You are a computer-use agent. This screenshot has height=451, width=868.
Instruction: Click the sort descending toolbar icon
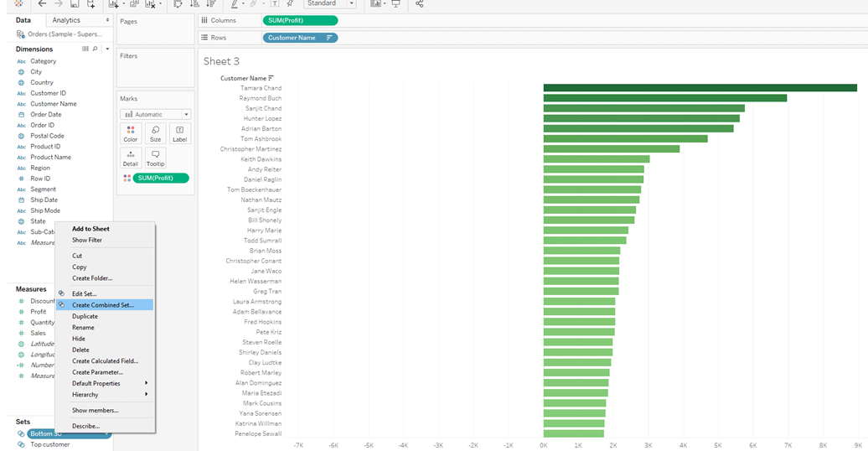(210, 3)
